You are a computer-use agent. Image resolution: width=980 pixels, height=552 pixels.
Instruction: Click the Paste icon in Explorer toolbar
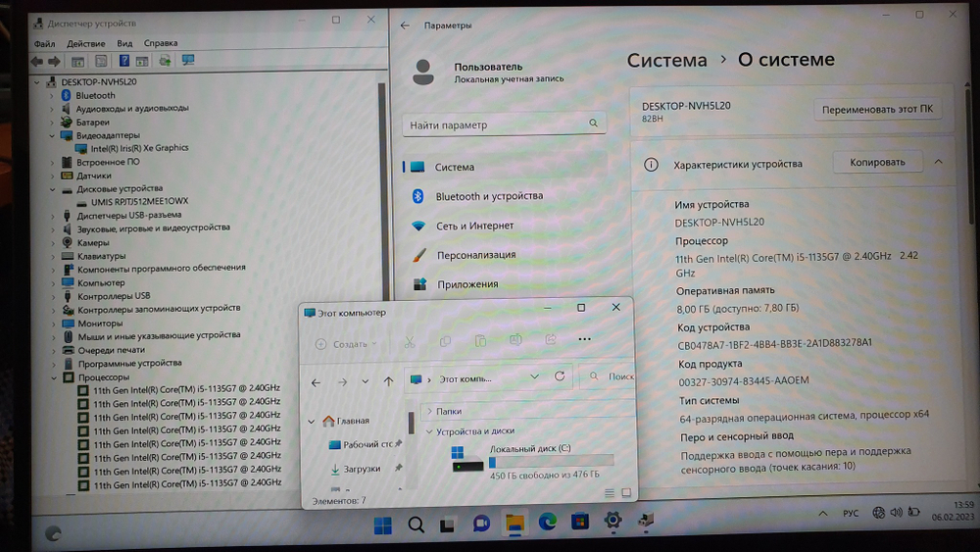click(480, 340)
